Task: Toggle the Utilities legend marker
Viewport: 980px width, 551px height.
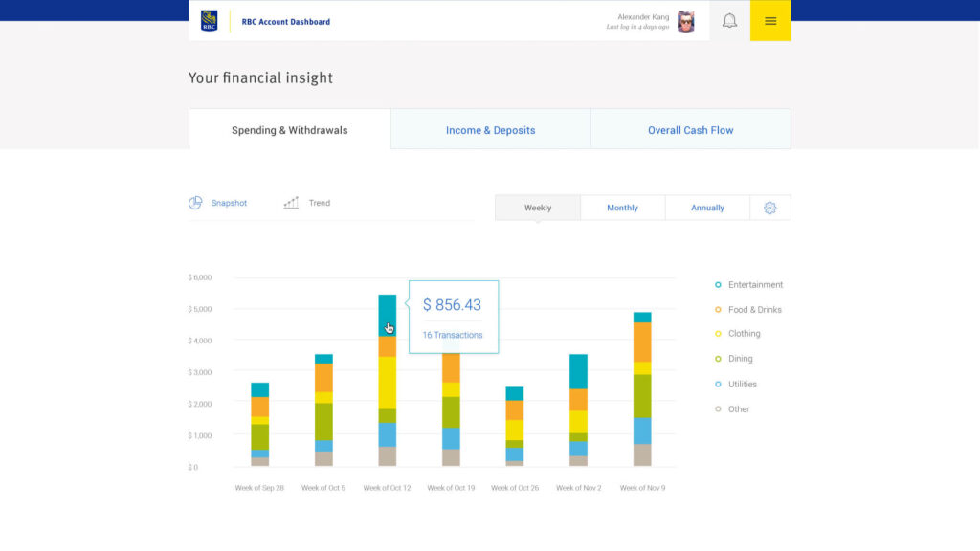Action: 718,385
